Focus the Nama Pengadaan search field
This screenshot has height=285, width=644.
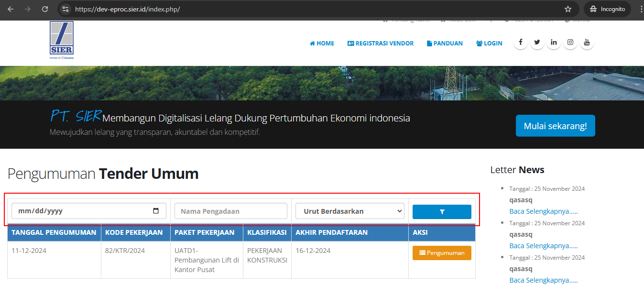click(230, 211)
